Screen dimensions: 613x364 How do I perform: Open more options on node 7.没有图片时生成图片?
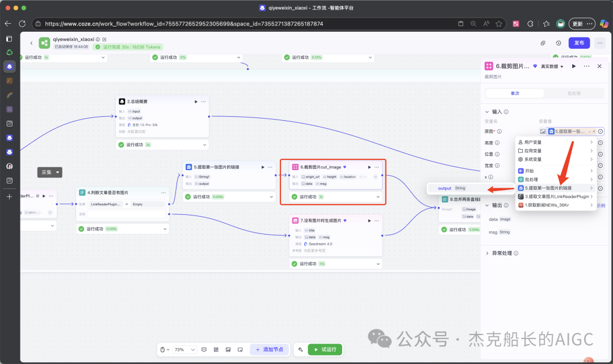[376, 221]
